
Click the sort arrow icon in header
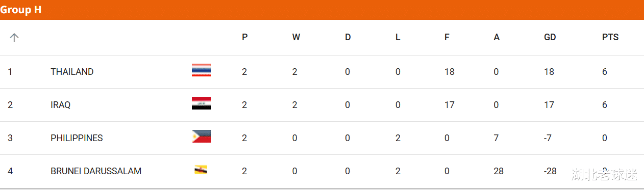coord(14,37)
